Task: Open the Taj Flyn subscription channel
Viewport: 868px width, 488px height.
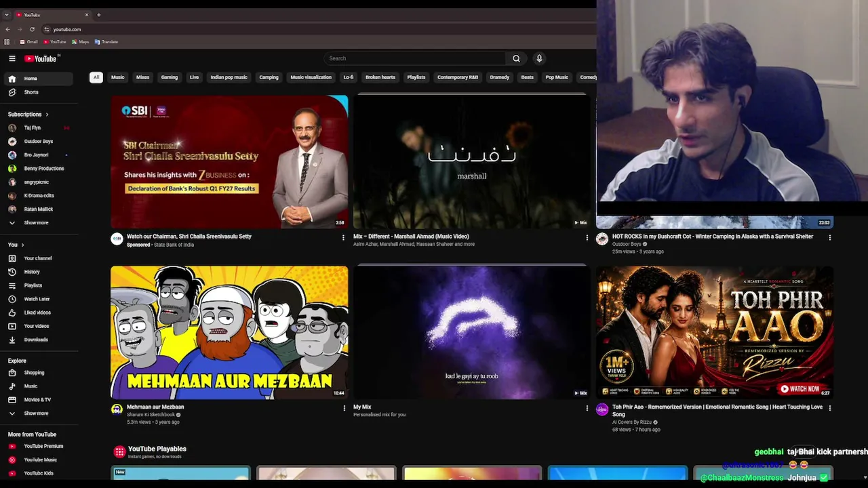Action: 38,128
